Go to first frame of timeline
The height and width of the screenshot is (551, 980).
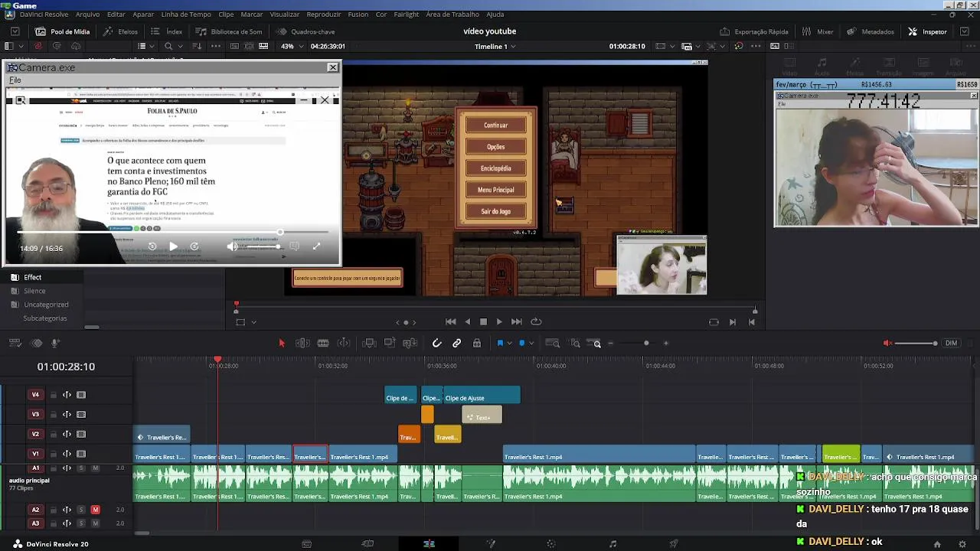tap(450, 322)
